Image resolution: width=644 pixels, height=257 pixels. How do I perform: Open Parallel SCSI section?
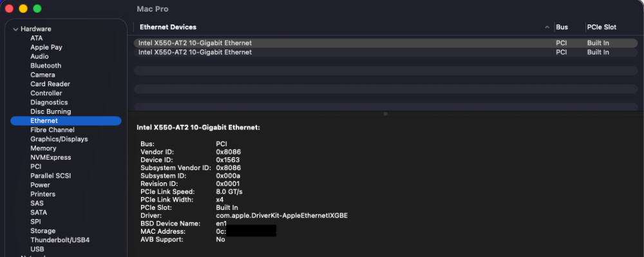[x=50, y=176]
